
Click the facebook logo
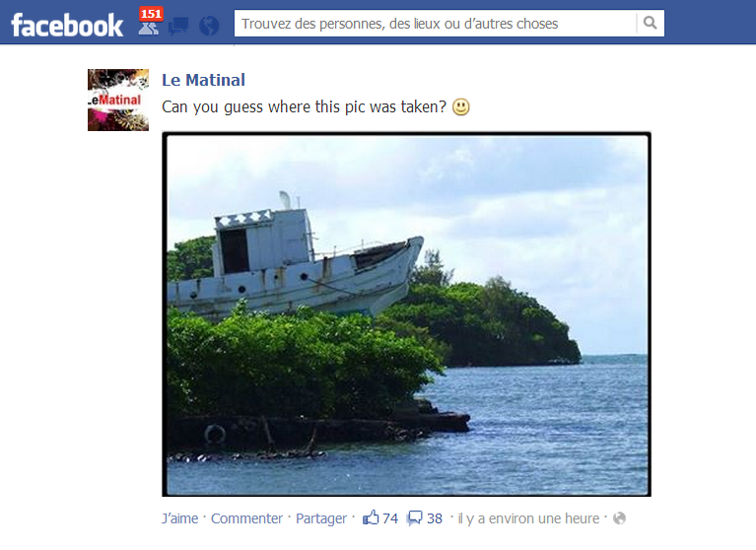(67, 26)
